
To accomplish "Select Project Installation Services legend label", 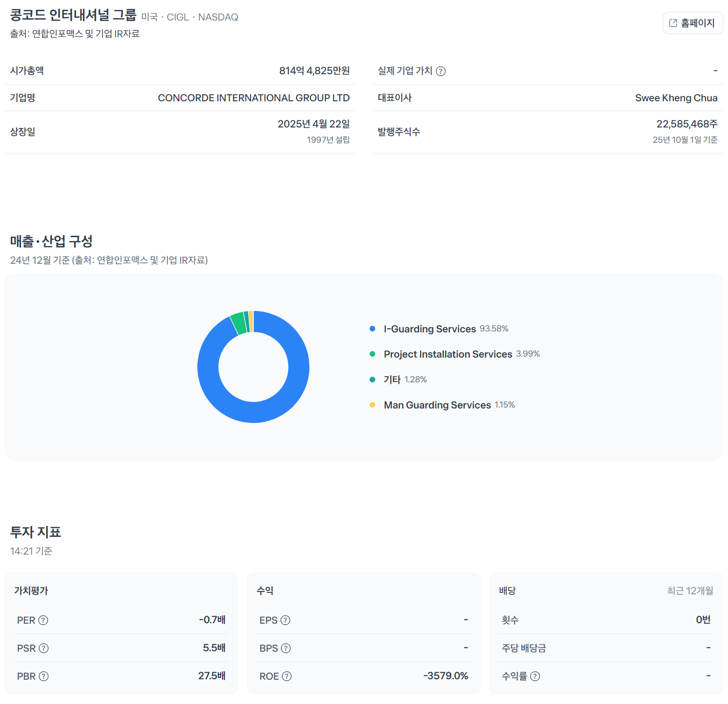I will tap(448, 354).
